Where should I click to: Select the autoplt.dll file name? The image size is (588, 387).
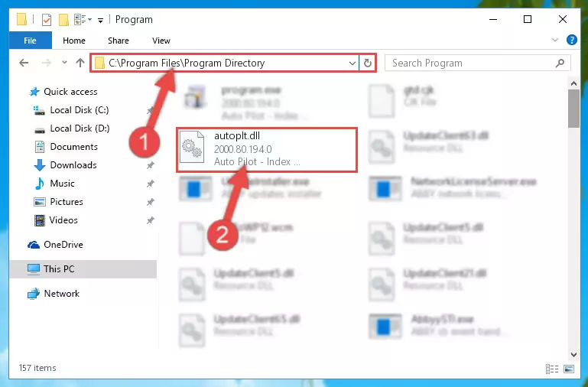click(x=237, y=135)
